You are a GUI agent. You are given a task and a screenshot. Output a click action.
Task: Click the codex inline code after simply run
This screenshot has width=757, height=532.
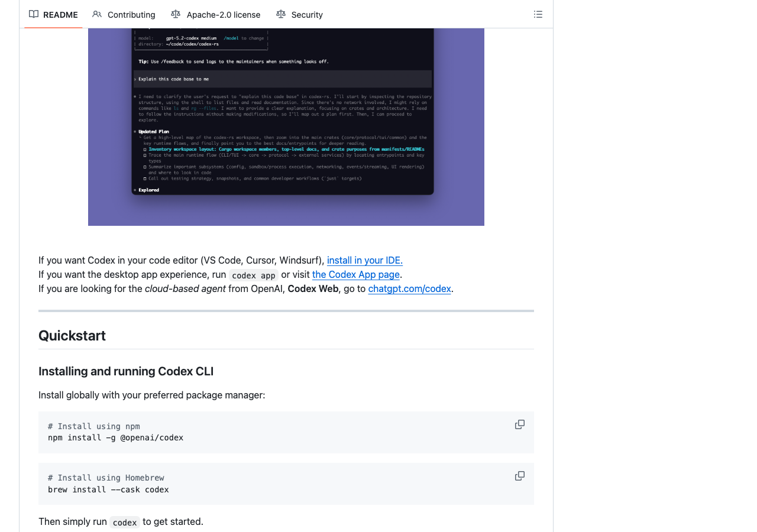(x=124, y=522)
